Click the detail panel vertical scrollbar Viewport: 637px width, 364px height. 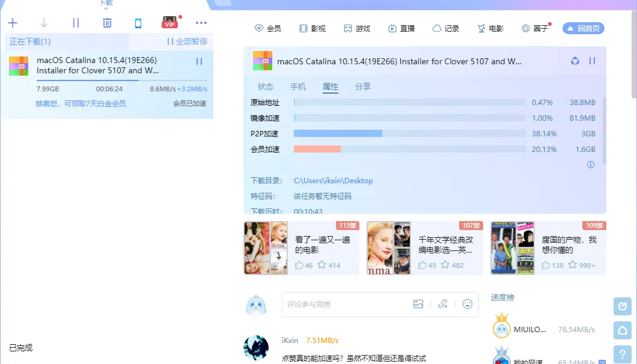tap(604, 131)
